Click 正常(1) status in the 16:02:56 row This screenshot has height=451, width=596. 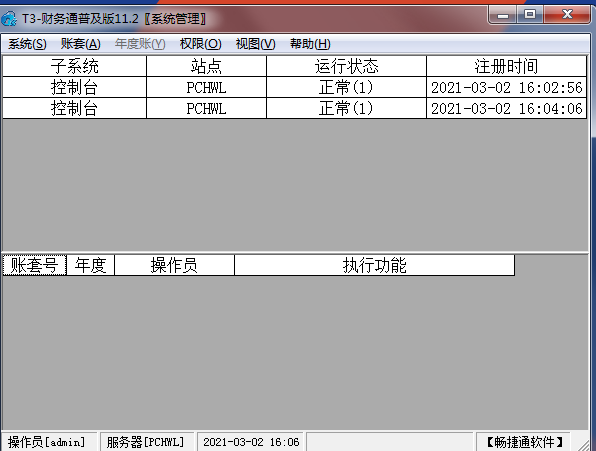tap(346, 87)
